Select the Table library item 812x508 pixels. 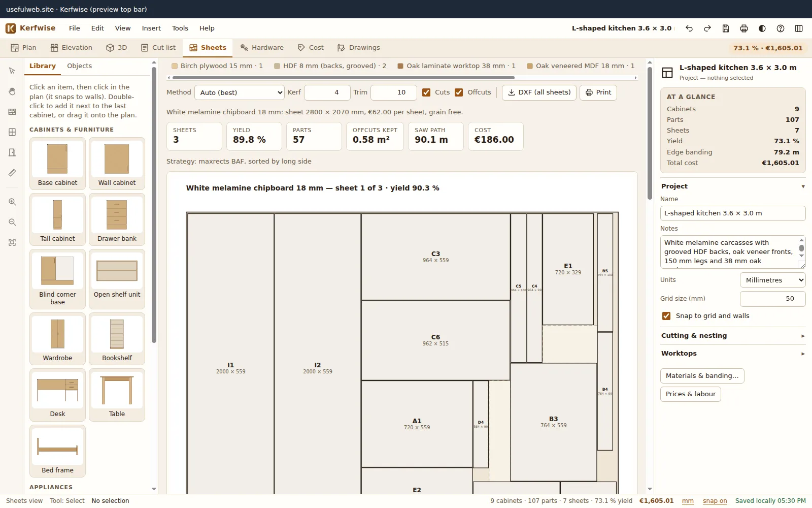pyautogui.click(x=117, y=395)
